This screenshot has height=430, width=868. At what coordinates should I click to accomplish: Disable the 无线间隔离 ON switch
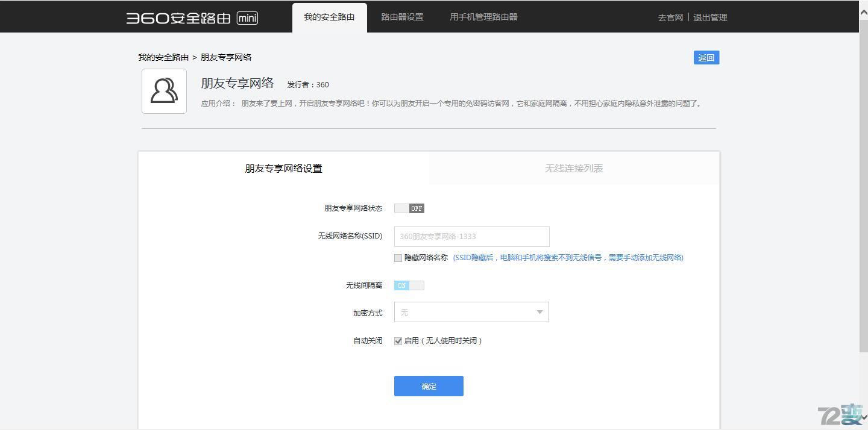tap(409, 285)
